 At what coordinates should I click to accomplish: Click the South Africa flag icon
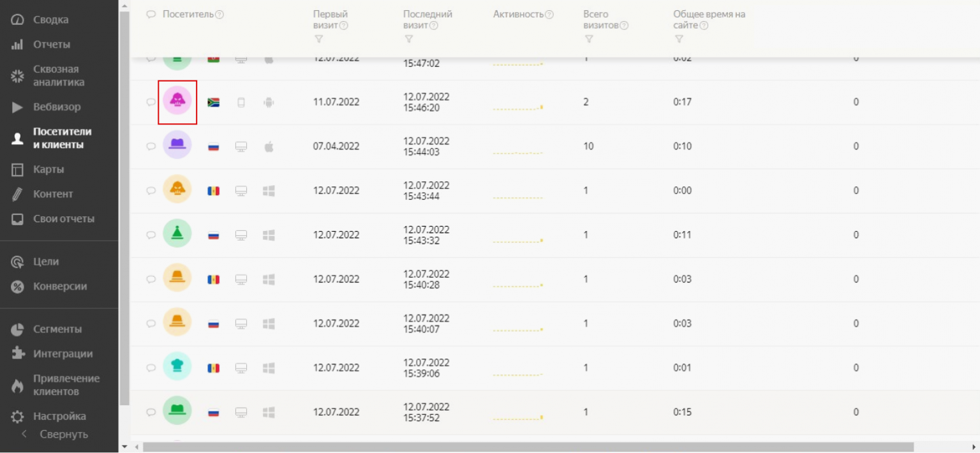[214, 102]
